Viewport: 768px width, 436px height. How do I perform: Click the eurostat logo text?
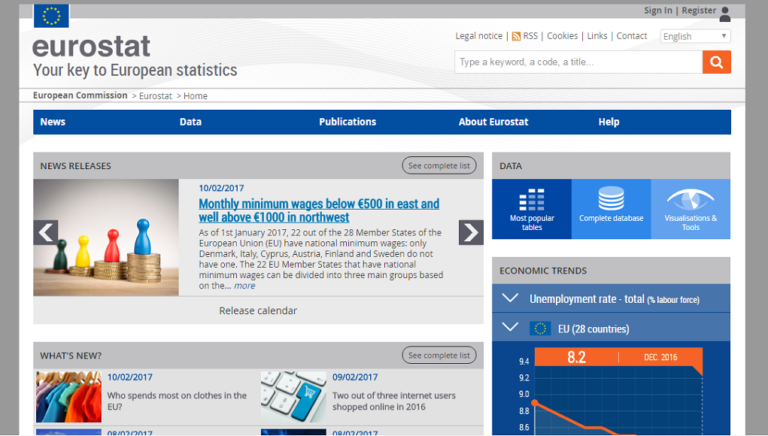(x=92, y=47)
